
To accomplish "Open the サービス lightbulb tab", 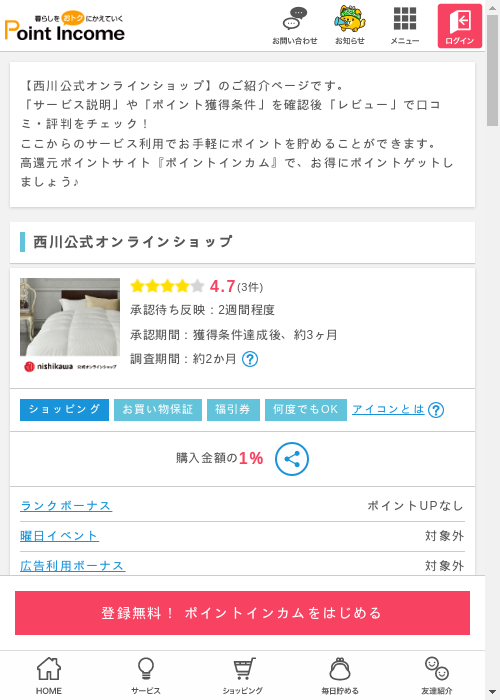I will point(146,675).
